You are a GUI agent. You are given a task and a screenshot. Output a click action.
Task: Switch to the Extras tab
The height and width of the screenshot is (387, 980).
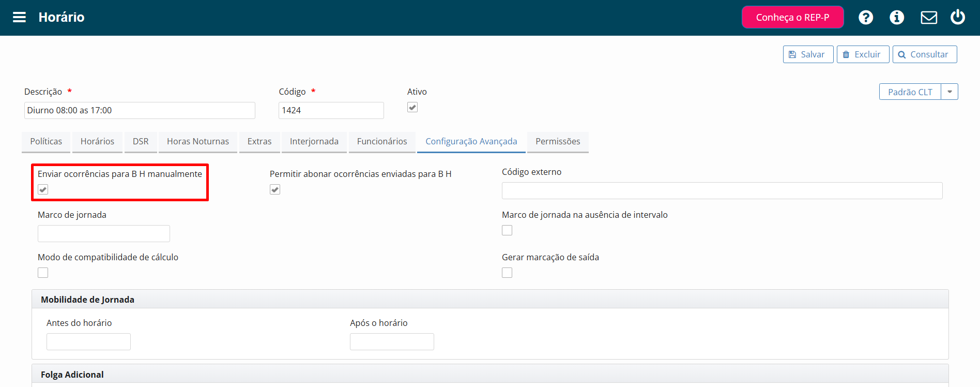259,141
